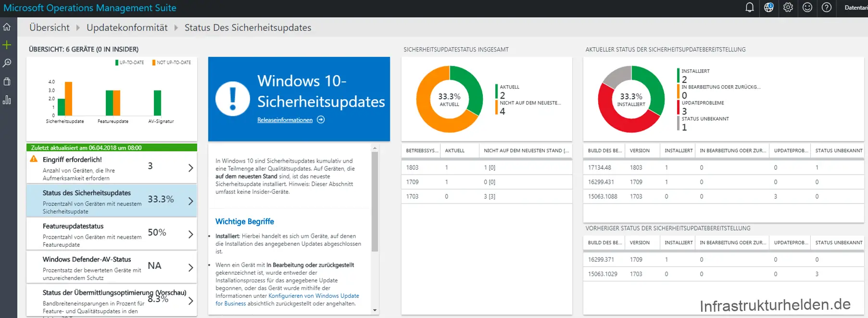Click the globe icon in header
Image resolution: width=868 pixels, height=318 pixels.
click(x=768, y=7)
